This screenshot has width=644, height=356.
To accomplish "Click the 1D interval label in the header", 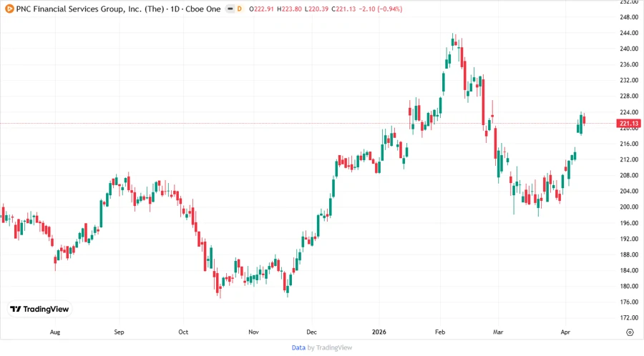I will [x=175, y=9].
